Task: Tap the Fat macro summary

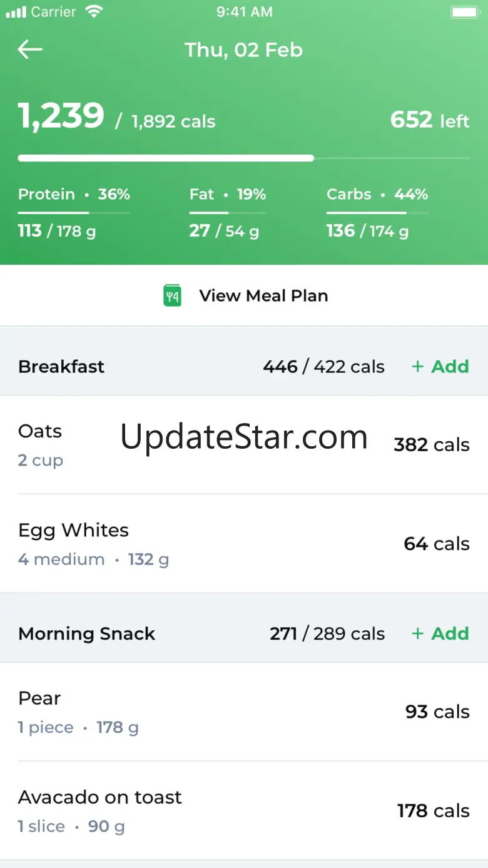Action: 227,213
